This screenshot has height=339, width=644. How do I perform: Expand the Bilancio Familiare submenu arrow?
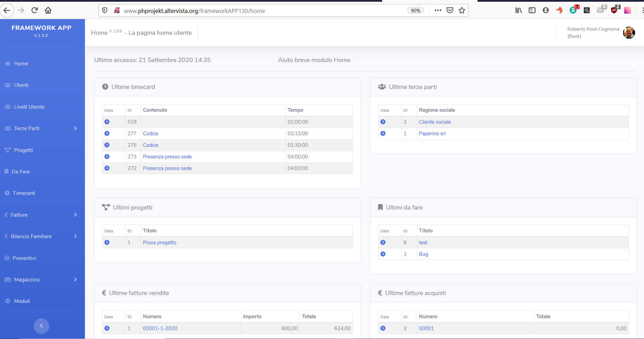[x=75, y=236]
